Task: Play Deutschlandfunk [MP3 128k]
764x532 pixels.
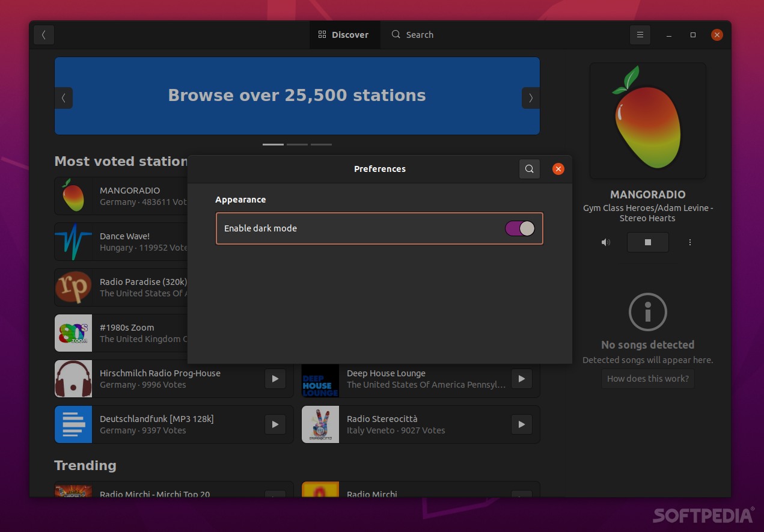Action: pos(275,424)
